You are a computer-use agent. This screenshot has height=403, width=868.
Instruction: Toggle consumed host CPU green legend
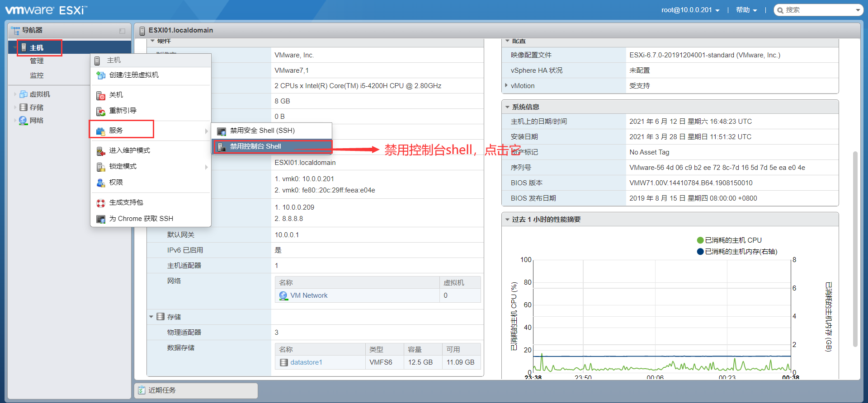(729, 240)
